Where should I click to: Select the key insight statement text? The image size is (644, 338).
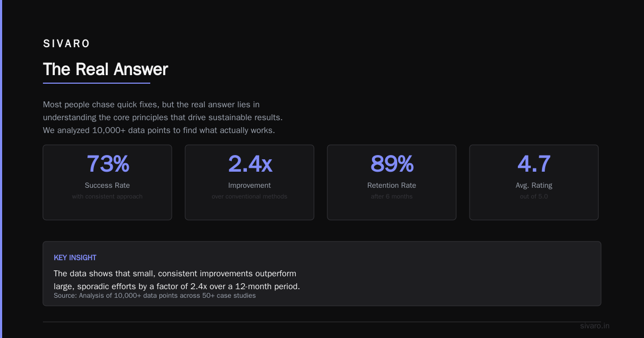pos(177,280)
